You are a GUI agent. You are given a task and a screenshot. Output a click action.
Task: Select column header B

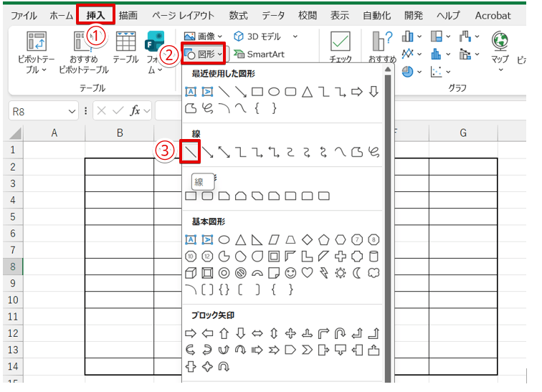point(120,133)
